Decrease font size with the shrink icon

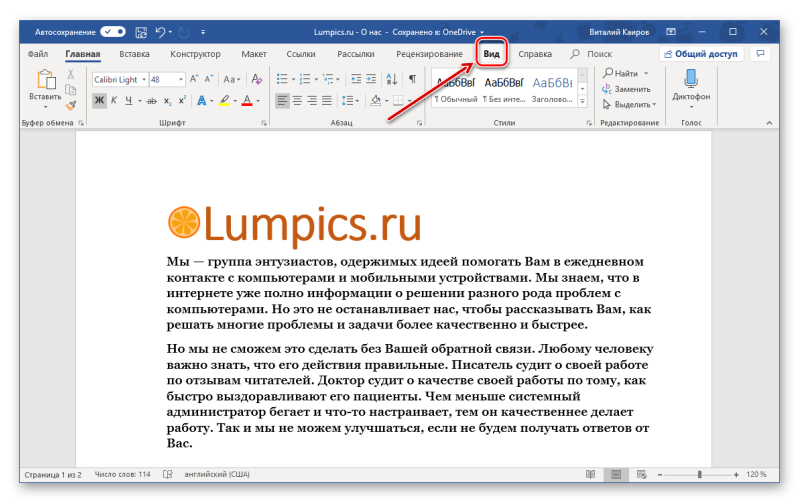tap(208, 79)
